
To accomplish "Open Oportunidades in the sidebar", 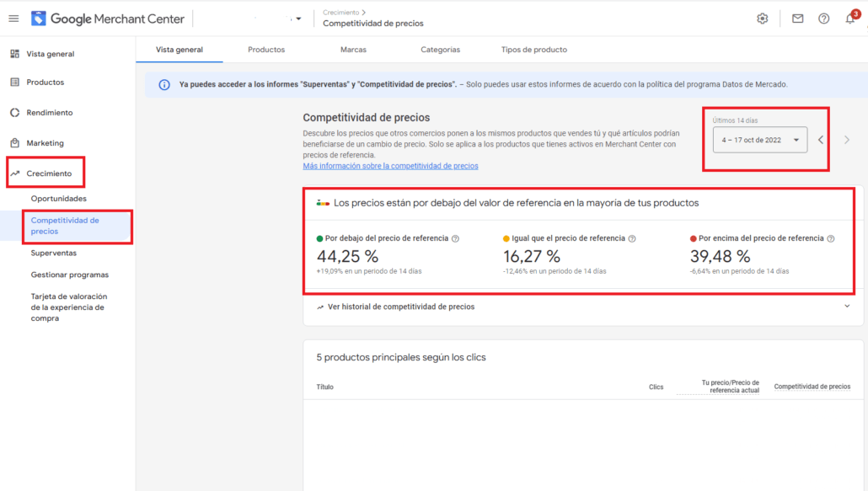I will (58, 199).
